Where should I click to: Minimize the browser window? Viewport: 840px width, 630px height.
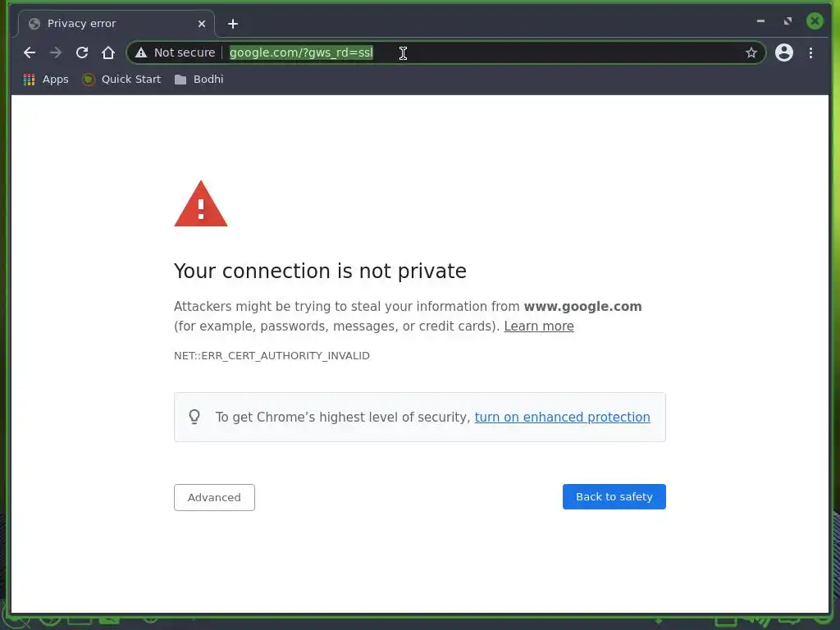pyautogui.click(x=760, y=21)
